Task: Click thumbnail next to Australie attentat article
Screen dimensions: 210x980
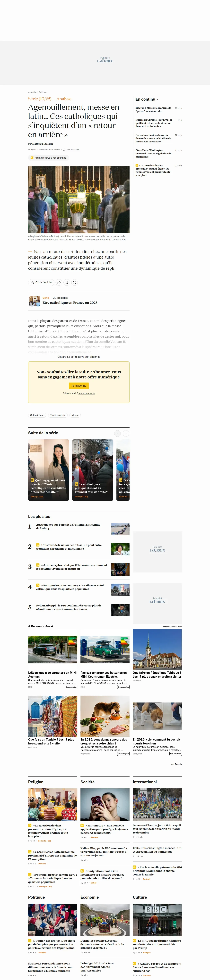Action: (x=120, y=529)
